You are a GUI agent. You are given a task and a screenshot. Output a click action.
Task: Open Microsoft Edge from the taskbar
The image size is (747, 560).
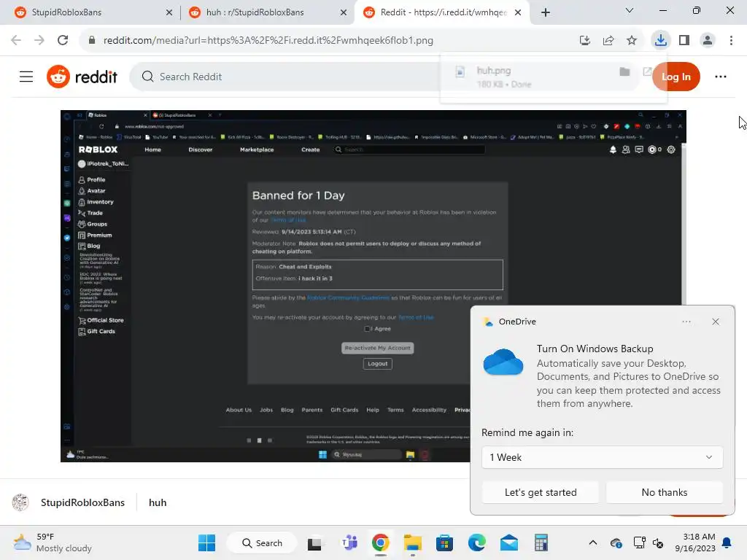[x=476, y=542]
